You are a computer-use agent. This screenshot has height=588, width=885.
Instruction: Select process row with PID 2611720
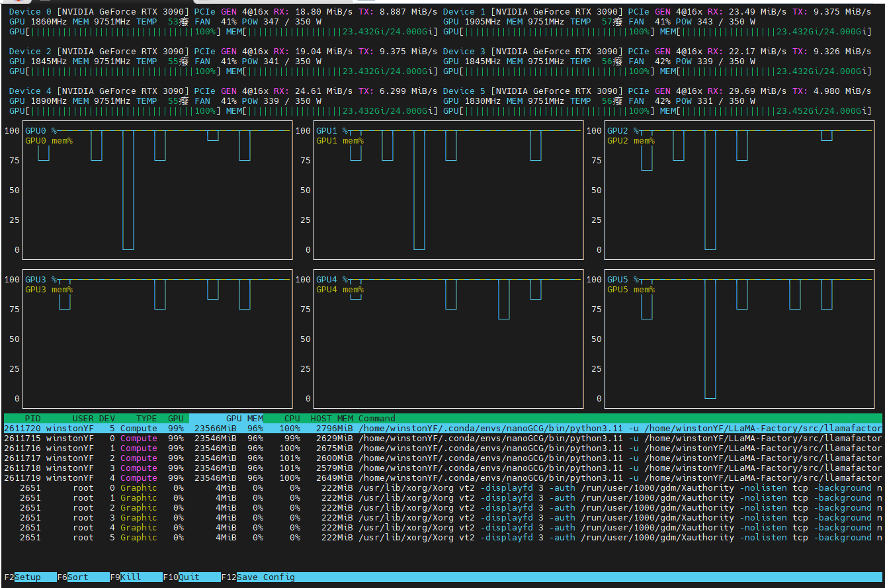coord(442,428)
